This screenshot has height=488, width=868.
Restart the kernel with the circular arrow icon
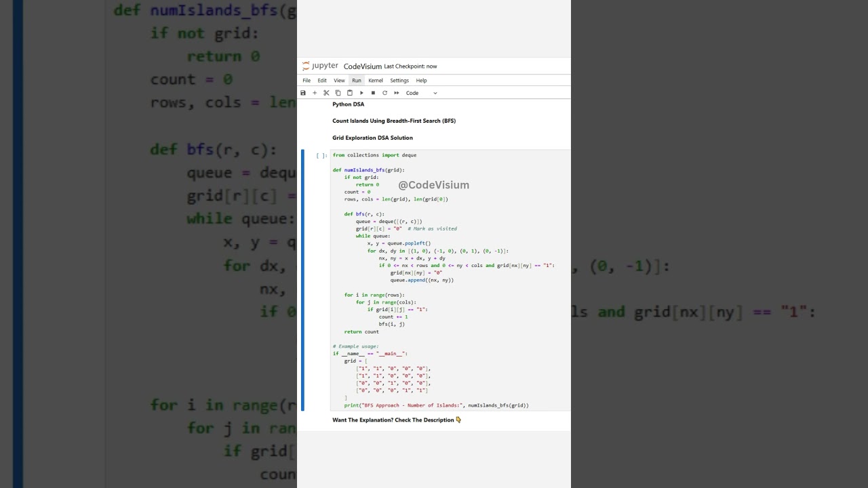pos(384,93)
